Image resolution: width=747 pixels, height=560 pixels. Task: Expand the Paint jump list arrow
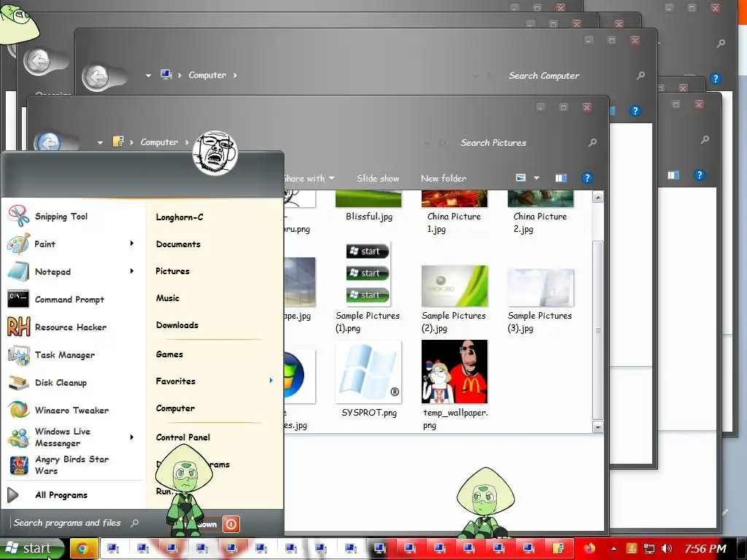(x=132, y=244)
